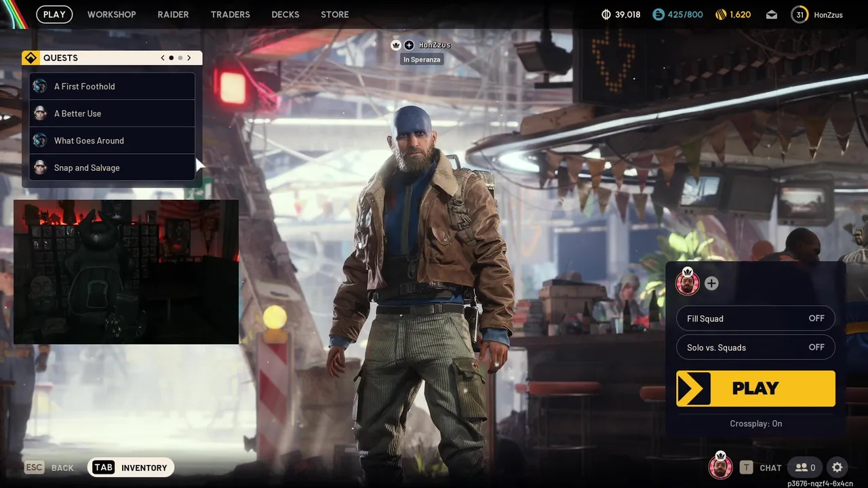Screen dimensions: 868x488
Task: Click the 1.620 gold balance
Action: pos(741,14)
